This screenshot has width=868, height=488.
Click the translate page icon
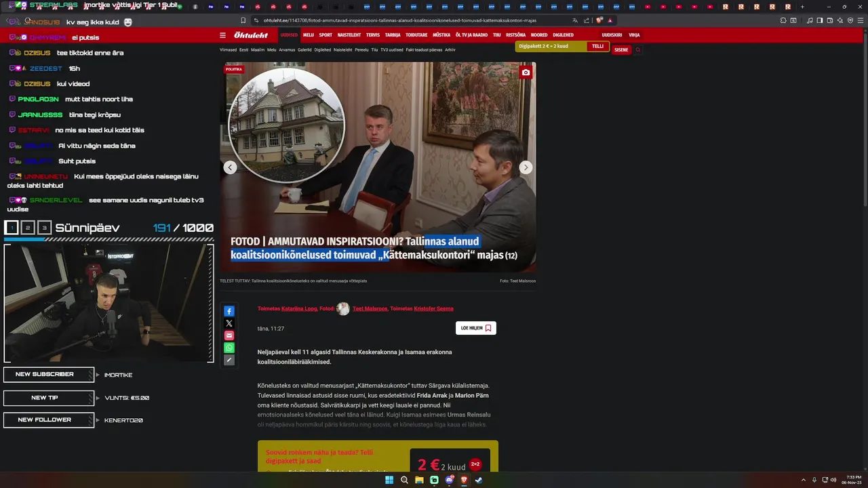click(x=575, y=20)
